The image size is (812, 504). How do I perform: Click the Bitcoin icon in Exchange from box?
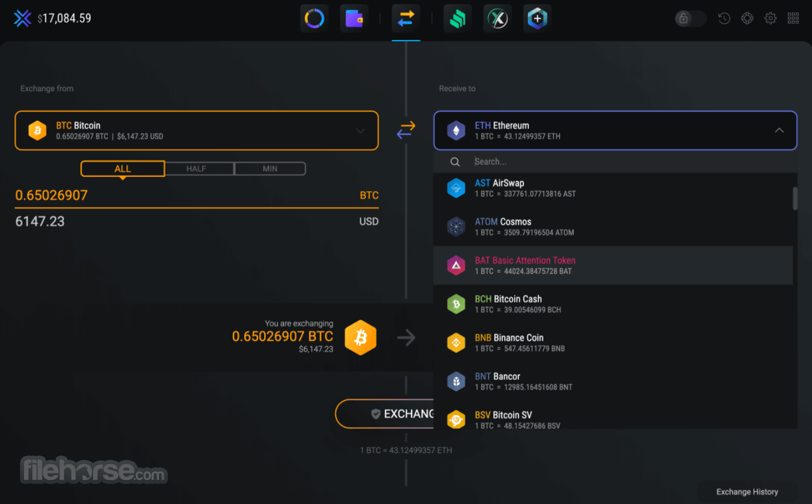(37, 130)
